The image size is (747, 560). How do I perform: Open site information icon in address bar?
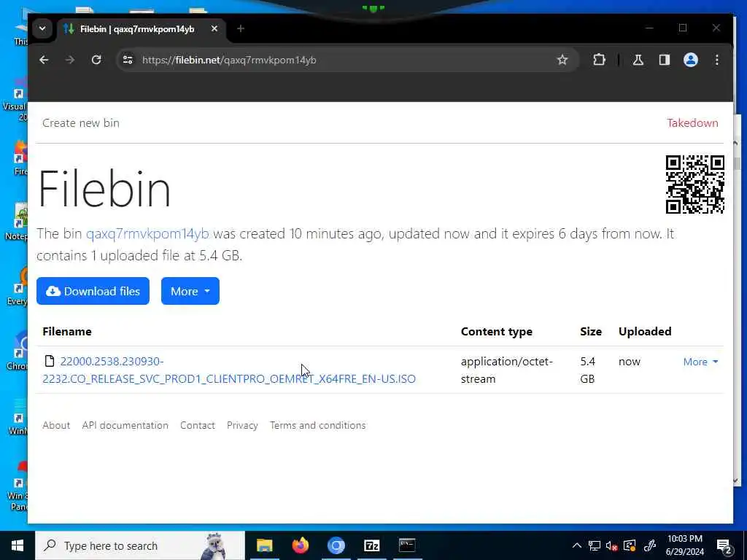tap(128, 60)
